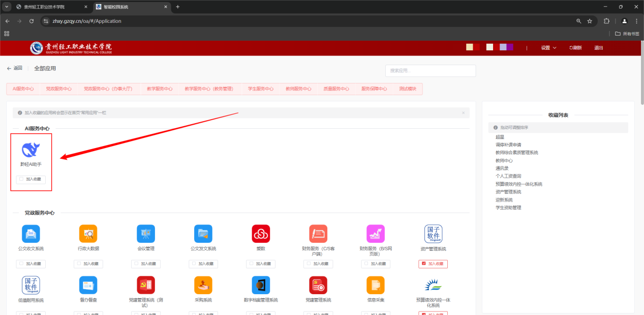Select the 教学服务中心 category tab
Viewport: 644px width, 315px height.
(160, 89)
